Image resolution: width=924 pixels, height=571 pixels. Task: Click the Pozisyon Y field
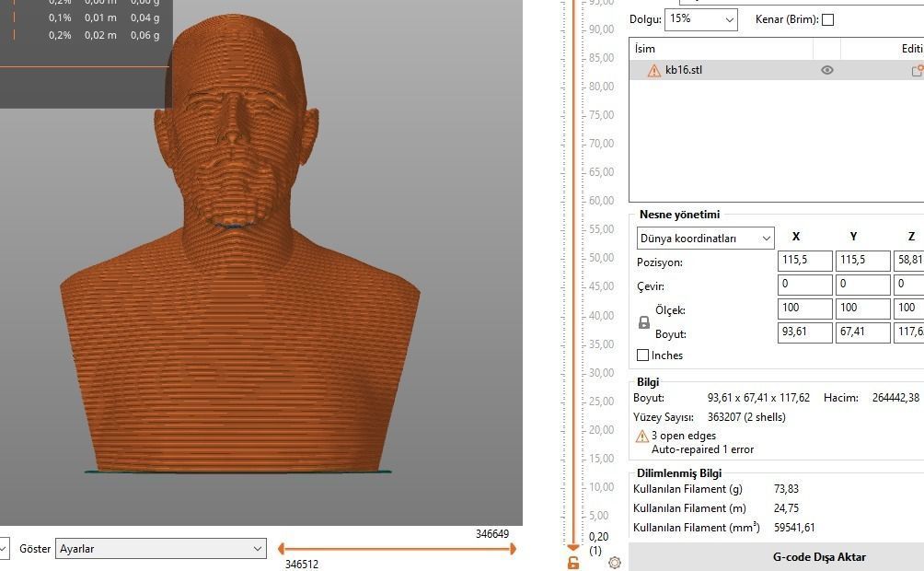(862, 260)
